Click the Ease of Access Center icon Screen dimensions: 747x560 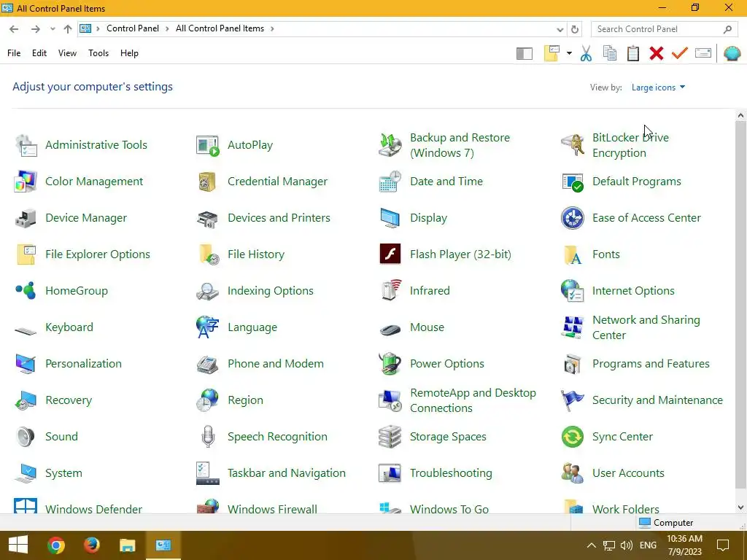point(572,218)
